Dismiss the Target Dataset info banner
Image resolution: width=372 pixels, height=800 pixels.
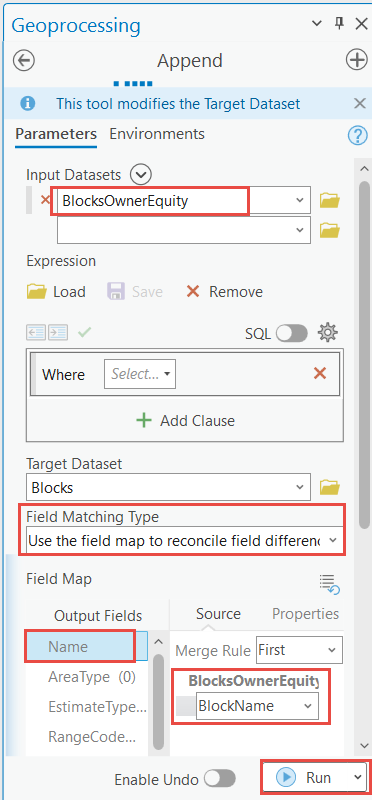pos(360,104)
